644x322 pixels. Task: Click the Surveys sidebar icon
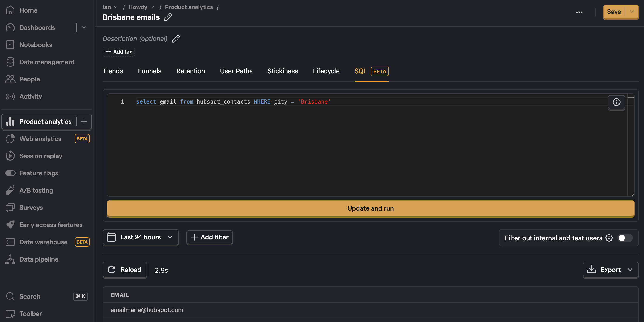pos(10,208)
